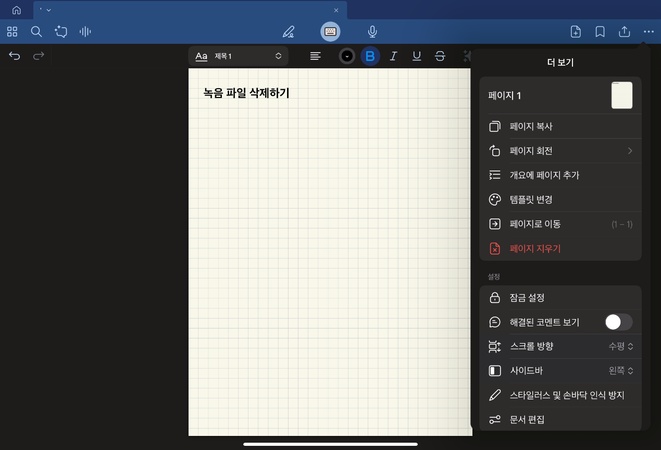The image size is (661, 450).
Task: Open text alignment options
Action: tap(315, 56)
